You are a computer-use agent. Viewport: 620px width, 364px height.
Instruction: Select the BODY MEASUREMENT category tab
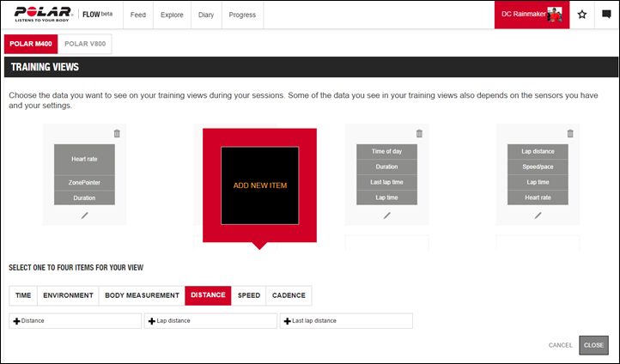(142, 295)
